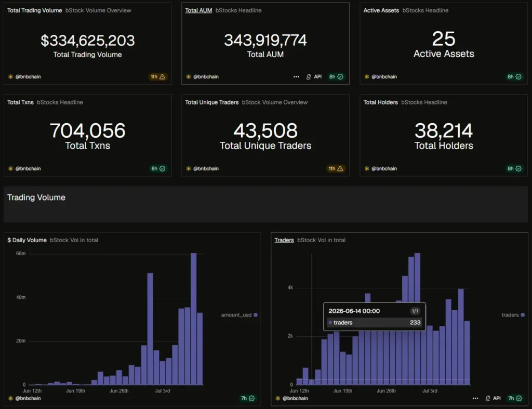Click the 7h status badge on Daily Volume chart
Screen dimensions: 532x409
(x=248, y=398)
